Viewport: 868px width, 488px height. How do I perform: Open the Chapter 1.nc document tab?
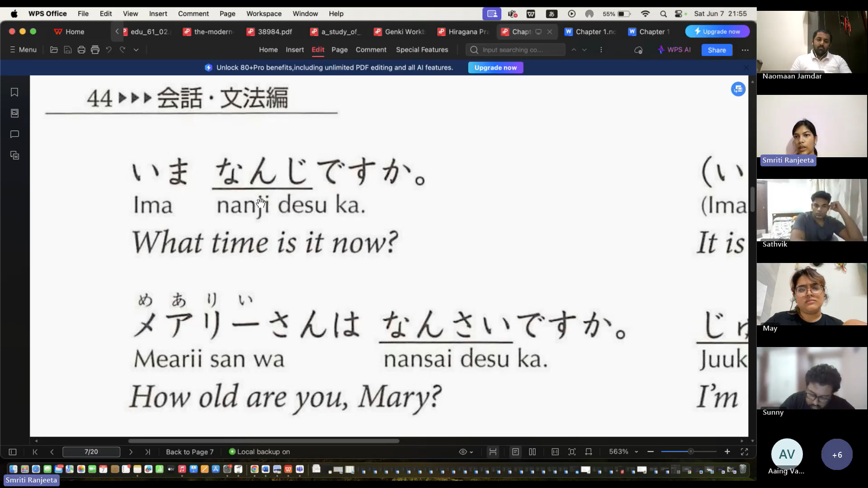pos(590,31)
